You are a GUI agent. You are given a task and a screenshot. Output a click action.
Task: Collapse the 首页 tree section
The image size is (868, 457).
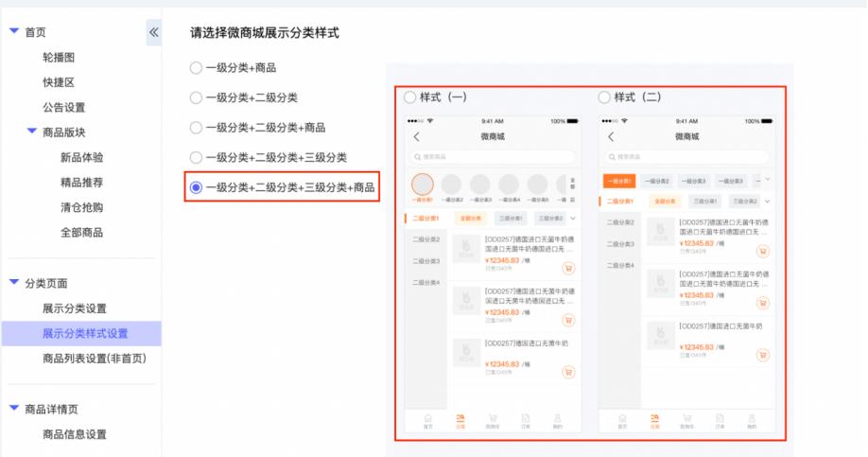pos(14,32)
